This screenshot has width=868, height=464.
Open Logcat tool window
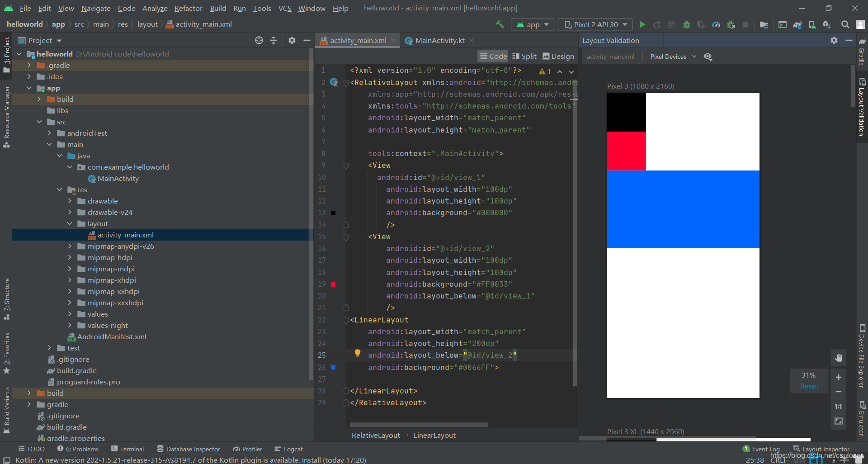point(288,449)
